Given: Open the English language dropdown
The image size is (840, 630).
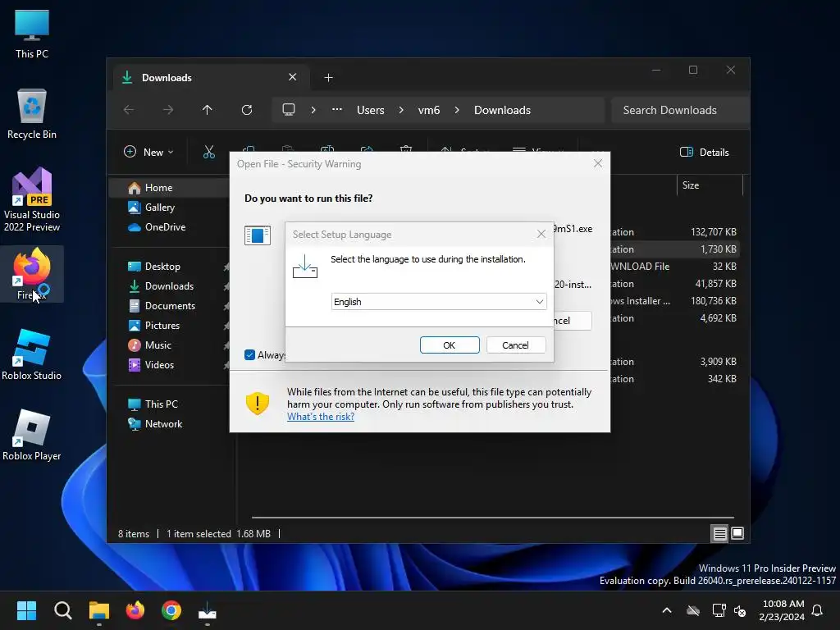Looking at the screenshot, I should click(439, 302).
